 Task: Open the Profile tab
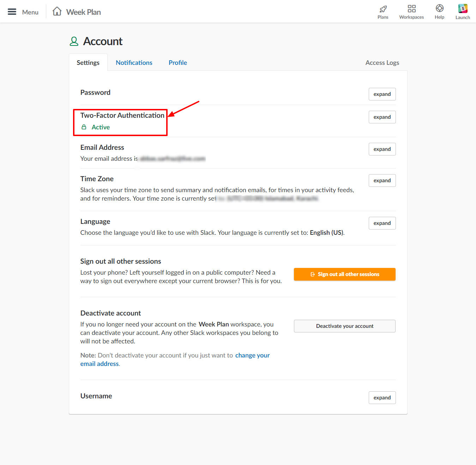(177, 62)
